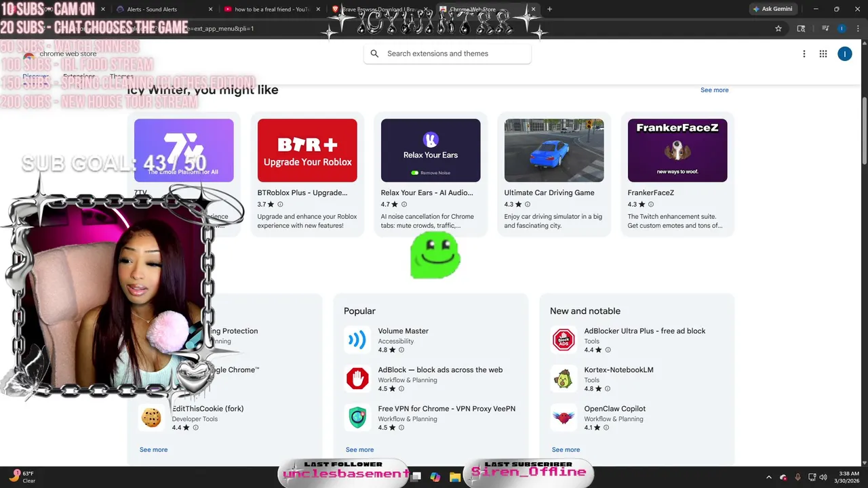Close the Sound Alerts tab

(210, 9)
